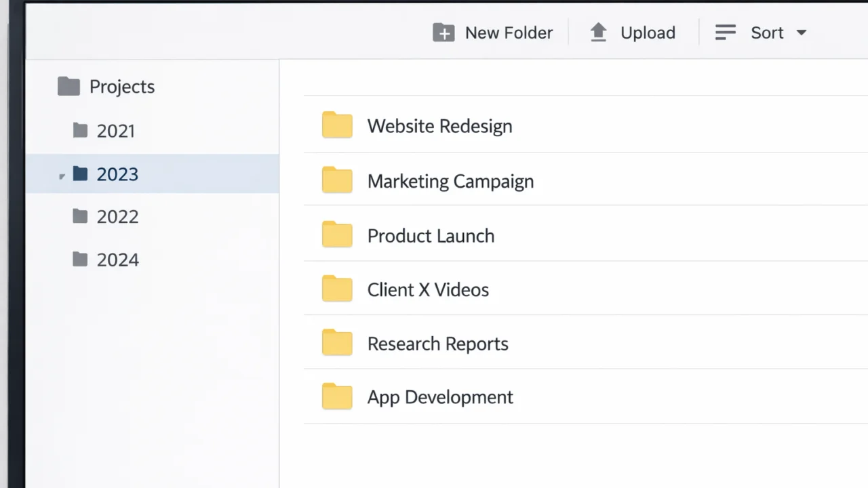This screenshot has height=488, width=868.
Task: Select the 2022 folder in sidebar
Action: pos(117,217)
